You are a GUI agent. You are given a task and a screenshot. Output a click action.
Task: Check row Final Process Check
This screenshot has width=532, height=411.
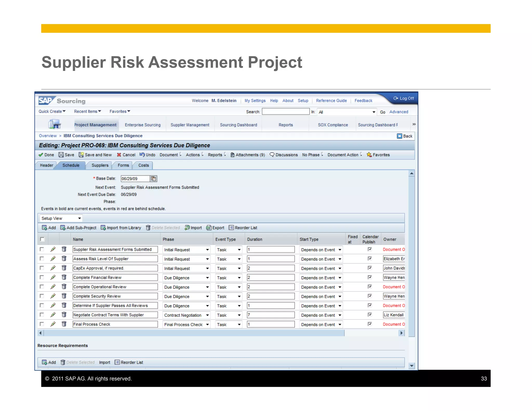pyautogui.click(x=42, y=324)
